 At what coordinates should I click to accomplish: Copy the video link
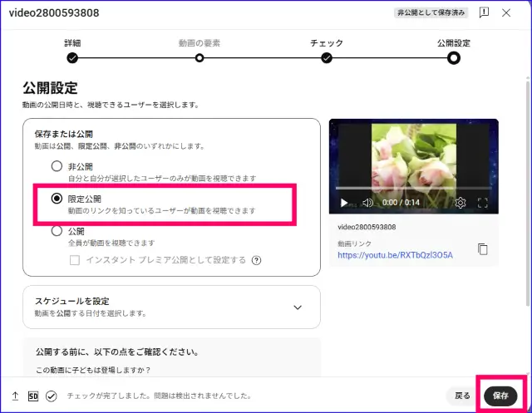pos(483,249)
